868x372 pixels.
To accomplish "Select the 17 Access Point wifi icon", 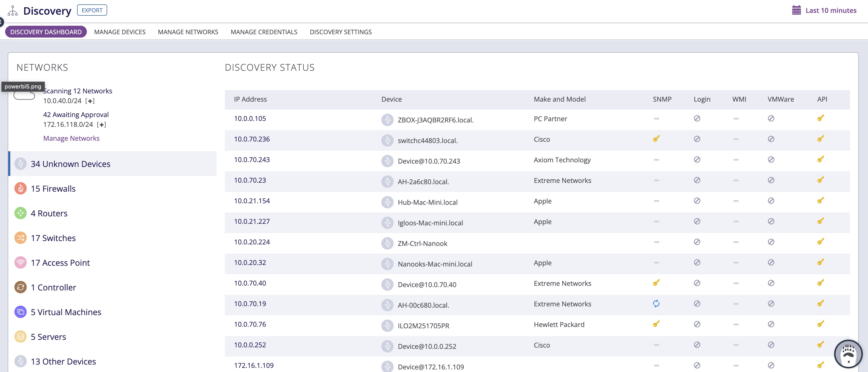I will pos(21,262).
